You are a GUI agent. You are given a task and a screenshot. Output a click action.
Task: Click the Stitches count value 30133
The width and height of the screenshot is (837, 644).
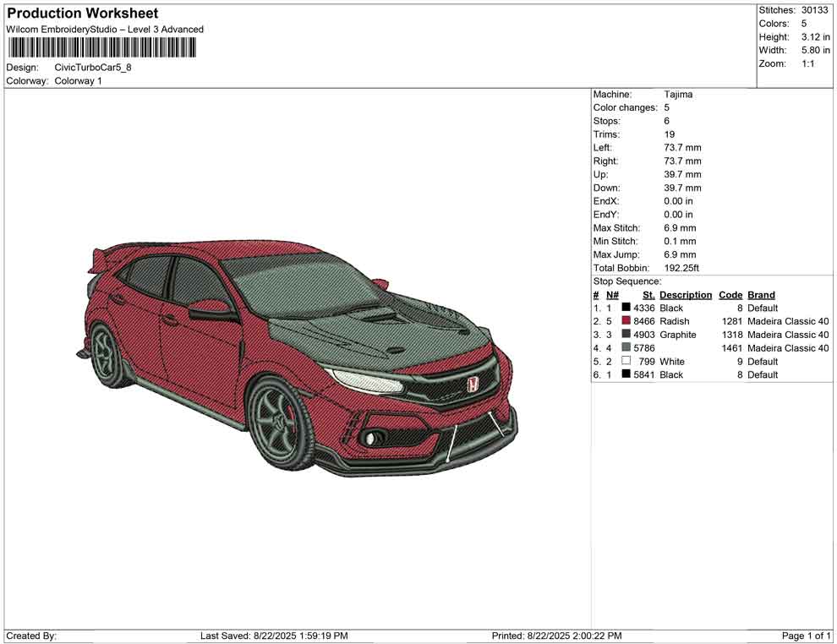pyautogui.click(x=815, y=10)
